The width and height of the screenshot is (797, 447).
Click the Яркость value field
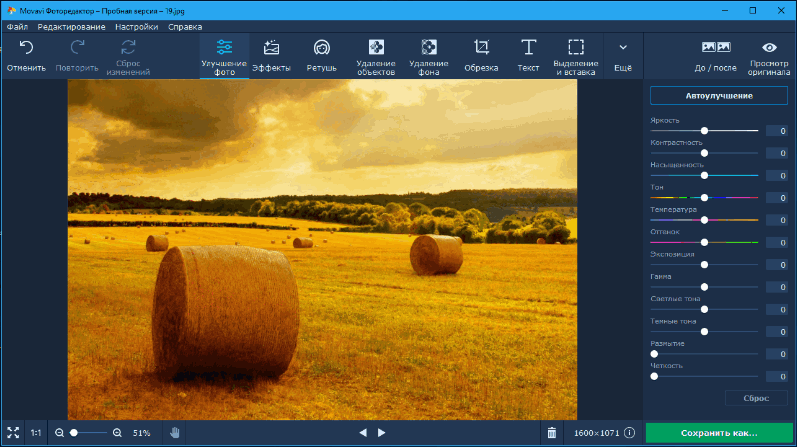click(x=777, y=131)
